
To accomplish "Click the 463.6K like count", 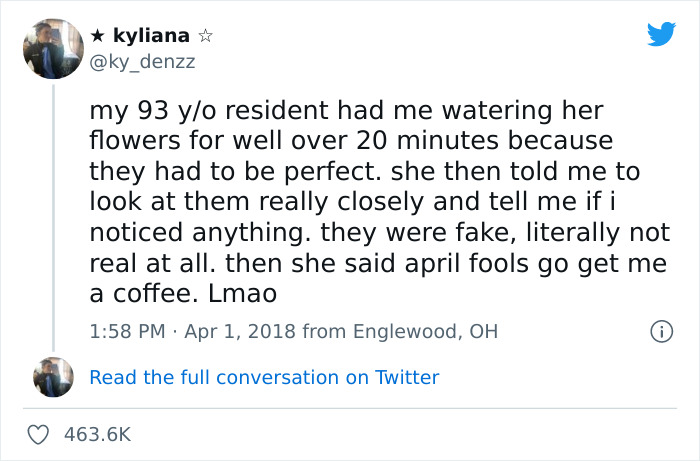I will coord(97,435).
